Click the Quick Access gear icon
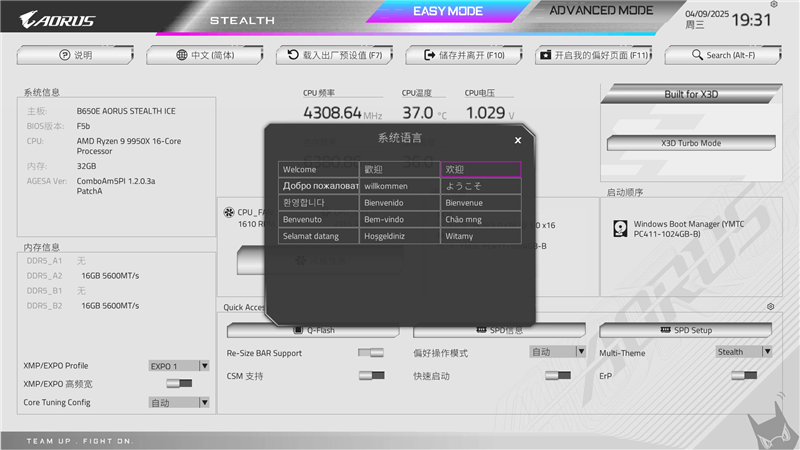This screenshot has height=450, width=800. (770, 307)
